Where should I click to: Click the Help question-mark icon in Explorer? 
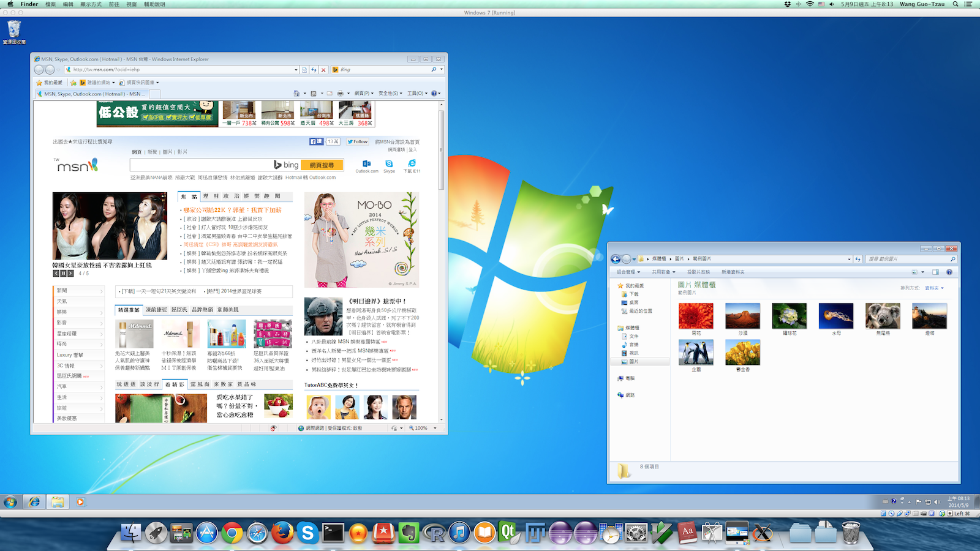coord(949,271)
